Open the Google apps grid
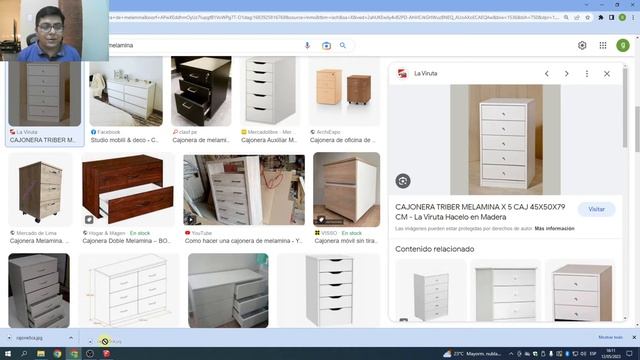This screenshot has height=360, width=640. point(603,45)
